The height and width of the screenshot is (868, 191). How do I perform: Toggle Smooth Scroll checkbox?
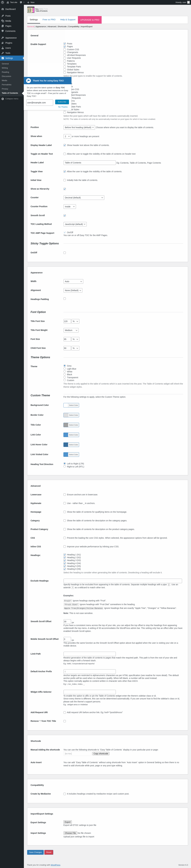[x=65, y=216]
